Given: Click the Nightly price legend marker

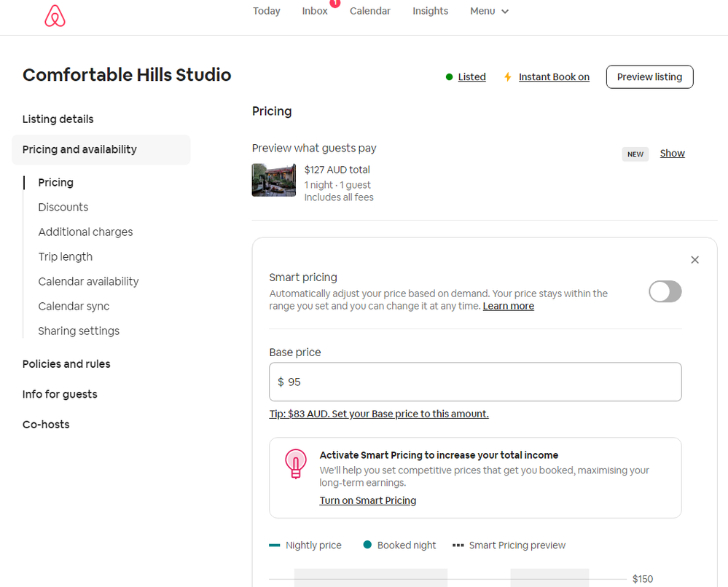Looking at the screenshot, I should (x=273, y=544).
